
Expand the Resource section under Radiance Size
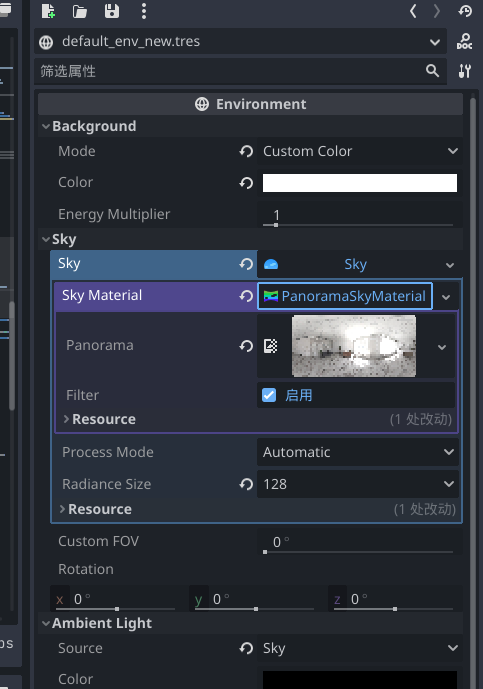pyautogui.click(x=62, y=509)
